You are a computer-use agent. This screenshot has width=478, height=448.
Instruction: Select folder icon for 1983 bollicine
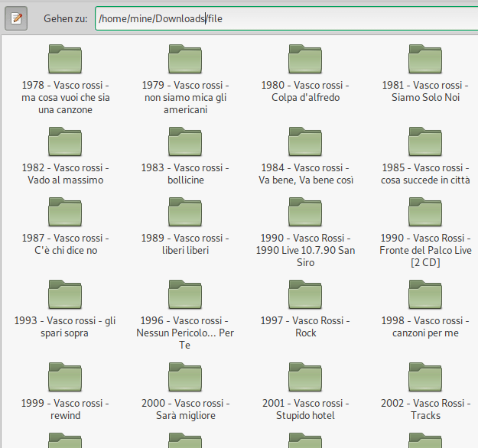tap(185, 141)
